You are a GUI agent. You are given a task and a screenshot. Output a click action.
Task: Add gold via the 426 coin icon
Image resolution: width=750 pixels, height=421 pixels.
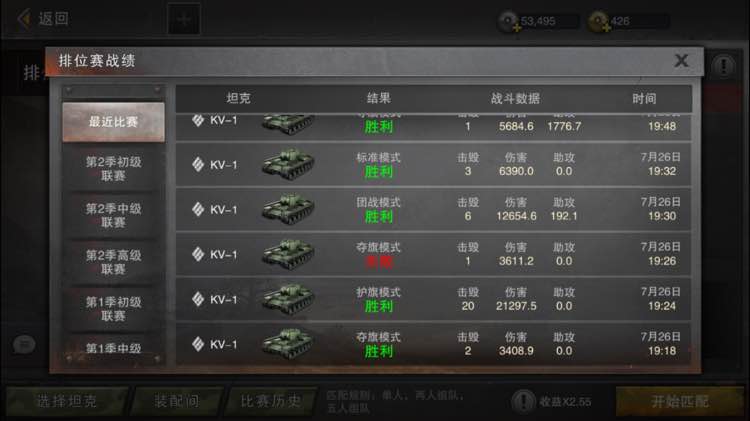coord(599,22)
